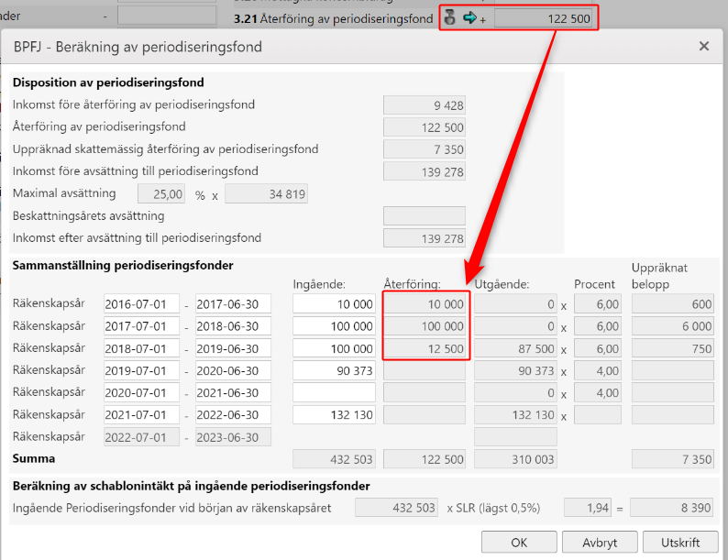Click start date 2018-07-01 field
Image resolution: width=728 pixels, height=560 pixels.
[x=141, y=348]
